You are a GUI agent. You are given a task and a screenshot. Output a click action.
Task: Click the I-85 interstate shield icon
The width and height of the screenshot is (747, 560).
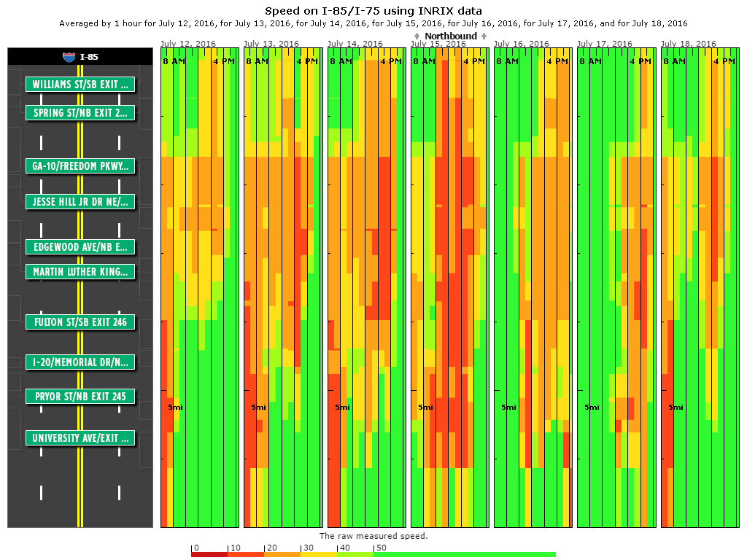[69, 57]
